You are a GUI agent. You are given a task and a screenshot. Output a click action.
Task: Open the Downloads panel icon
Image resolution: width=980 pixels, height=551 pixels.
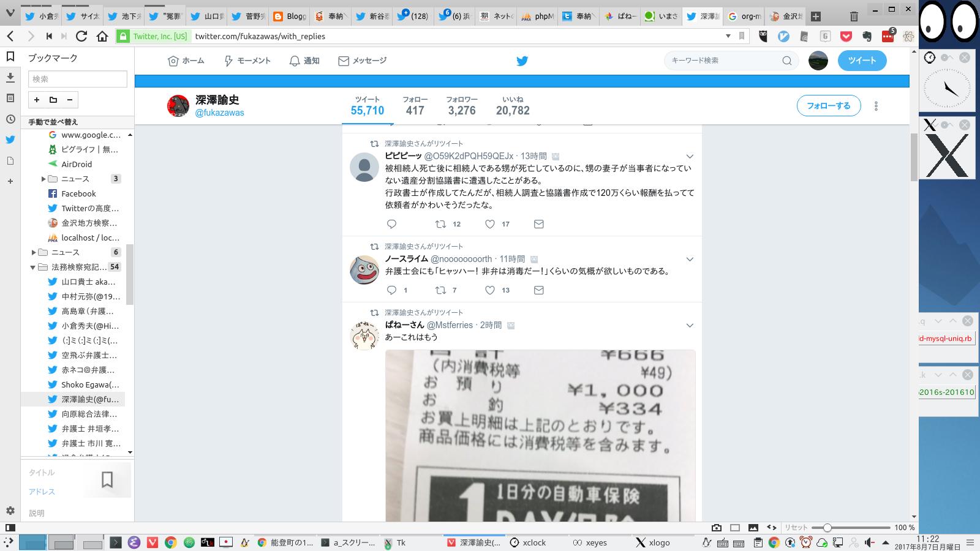tap(10, 77)
